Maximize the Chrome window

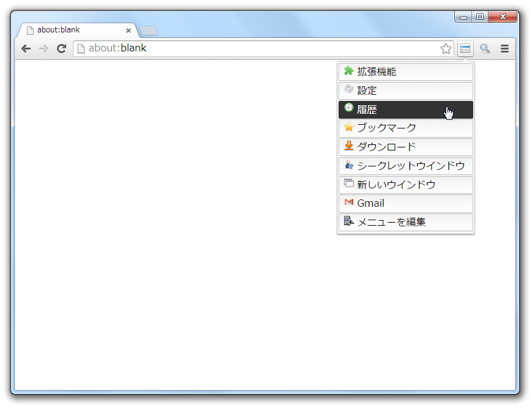click(480, 17)
